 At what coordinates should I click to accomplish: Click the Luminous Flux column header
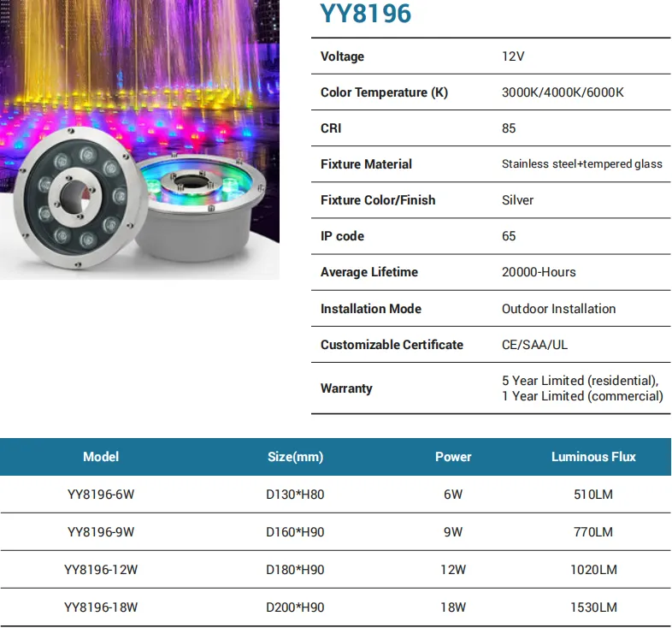(x=593, y=457)
